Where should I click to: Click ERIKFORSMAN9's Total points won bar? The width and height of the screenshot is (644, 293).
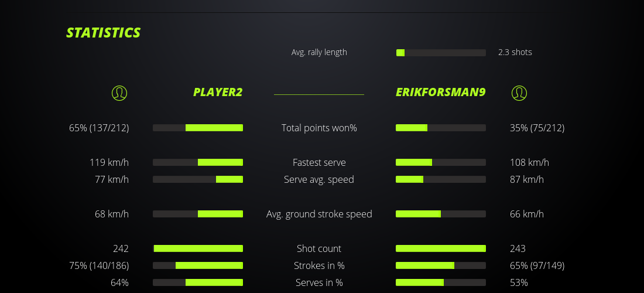(x=441, y=128)
